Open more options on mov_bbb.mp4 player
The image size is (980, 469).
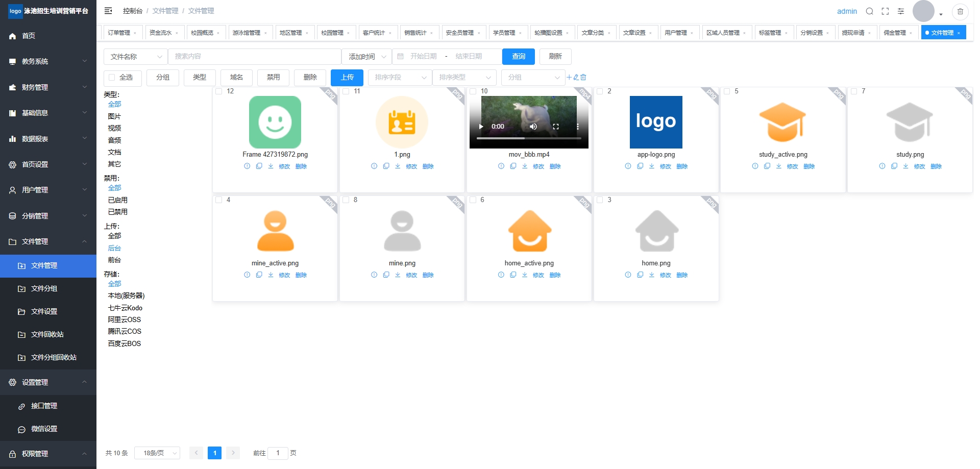coord(578,127)
